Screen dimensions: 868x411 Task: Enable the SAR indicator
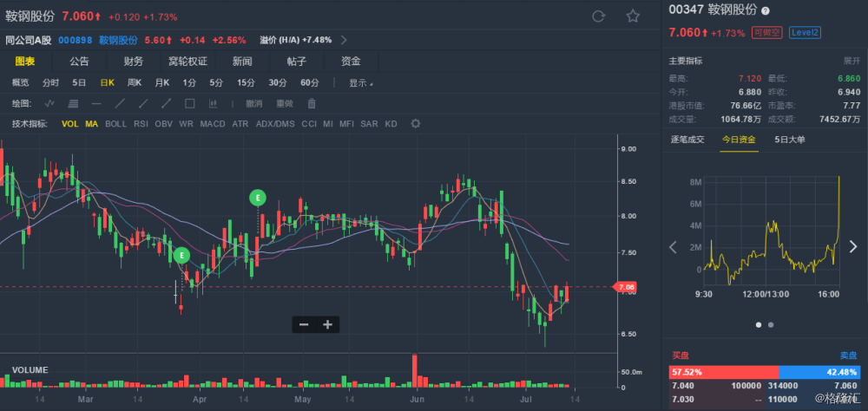(x=369, y=124)
